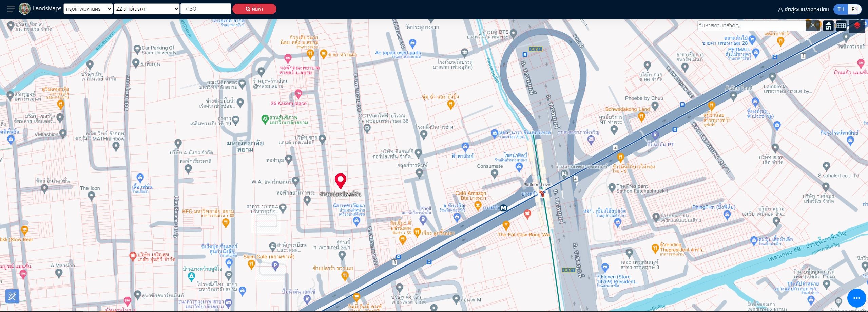Focus the ค้นหาสถานที่สำคัญ search box
868x312 pixels.
pyautogui.click(x=751, y=25)
